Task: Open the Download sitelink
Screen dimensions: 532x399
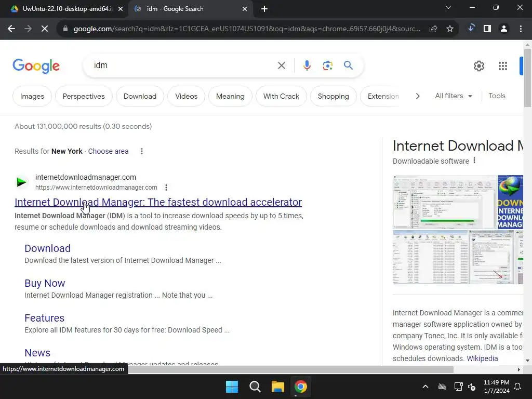Action: [x=47, y=248]
